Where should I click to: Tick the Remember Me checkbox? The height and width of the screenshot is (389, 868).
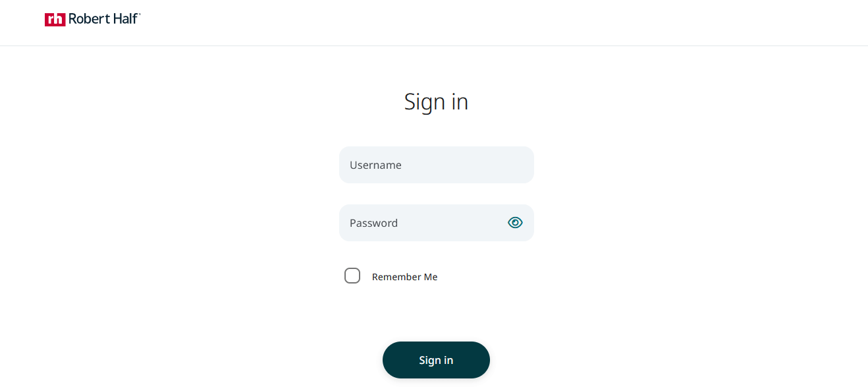[x=352, y=276]
